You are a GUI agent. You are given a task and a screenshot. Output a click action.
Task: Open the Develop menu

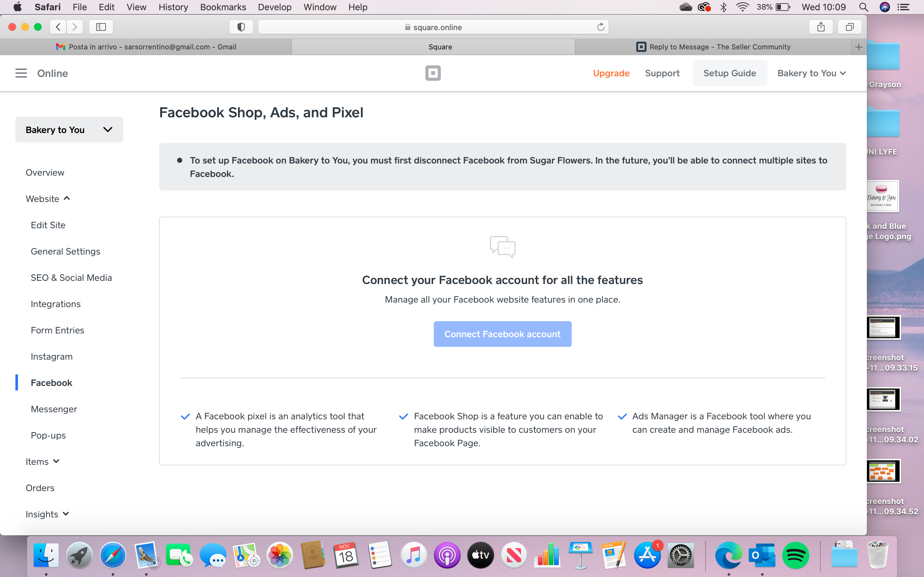point(274,7)
